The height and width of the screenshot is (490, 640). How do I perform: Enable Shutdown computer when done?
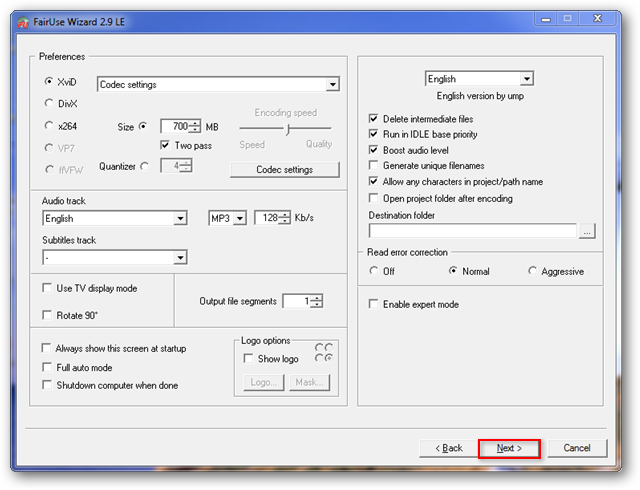(47, 385)
